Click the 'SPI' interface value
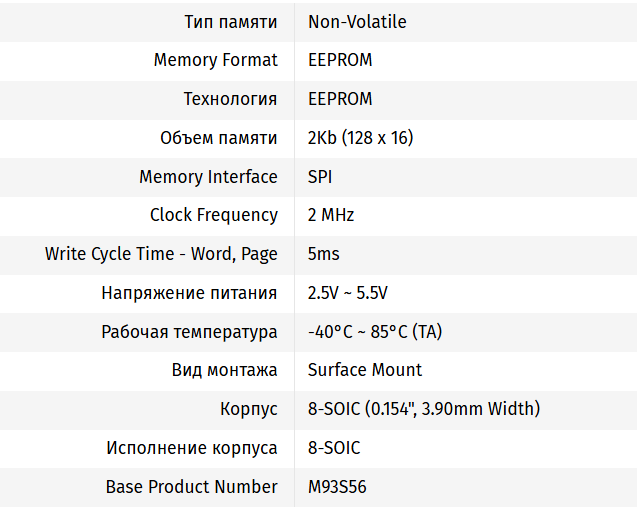 320,177
